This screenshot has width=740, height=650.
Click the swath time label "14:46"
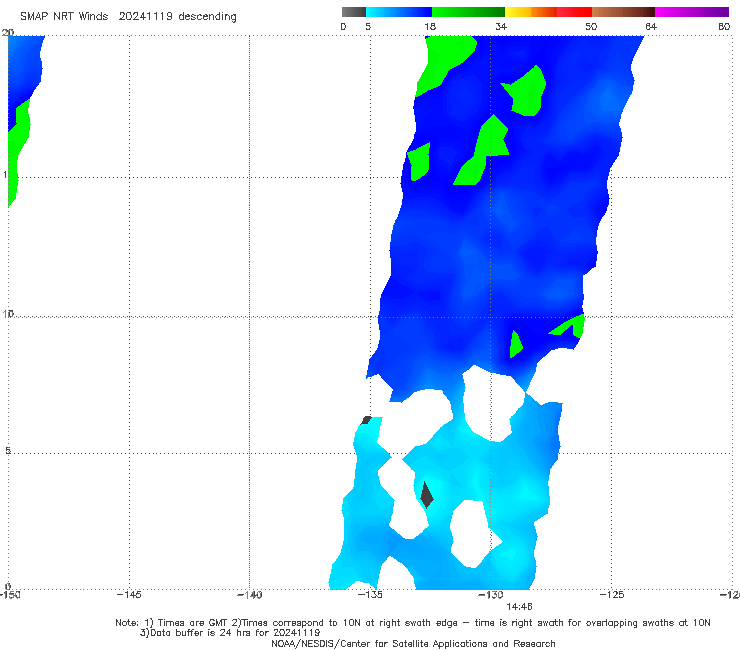[519, 607]
